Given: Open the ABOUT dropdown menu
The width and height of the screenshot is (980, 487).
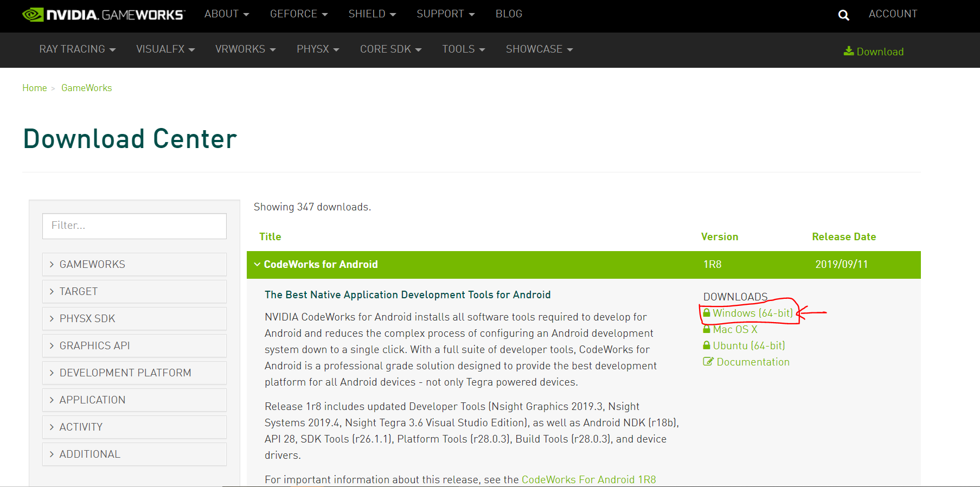Looking at the screenshot, I should 227,14.
